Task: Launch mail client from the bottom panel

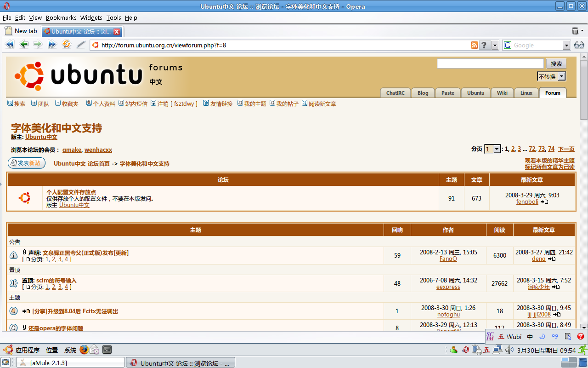Action: (95, 350)
